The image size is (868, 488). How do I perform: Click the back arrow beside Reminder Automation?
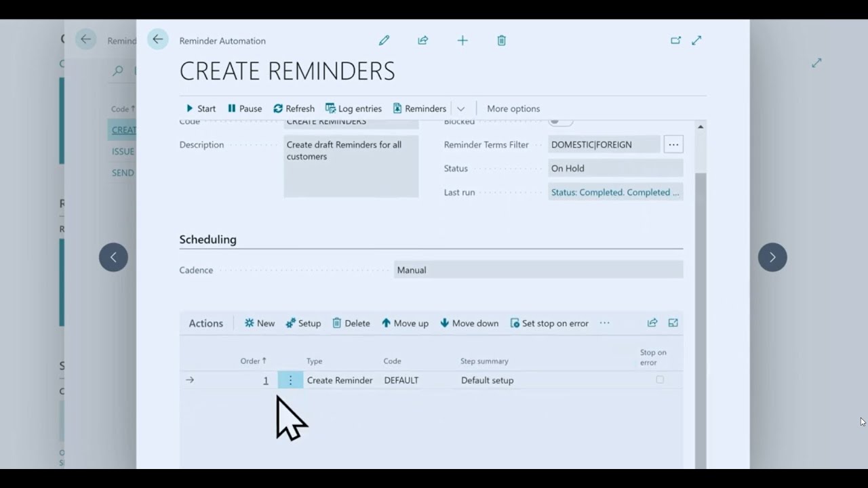click(x=157, y=39)
